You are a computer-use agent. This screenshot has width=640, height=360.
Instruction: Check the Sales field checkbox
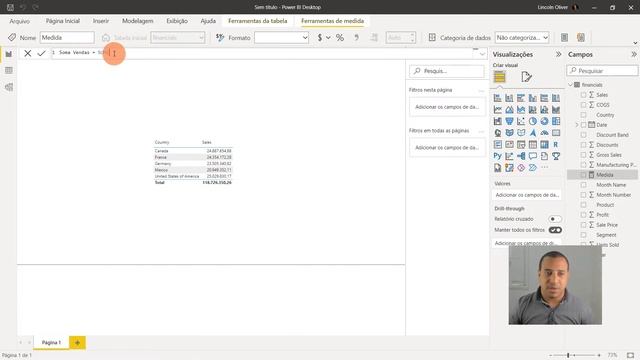point(583,95)
